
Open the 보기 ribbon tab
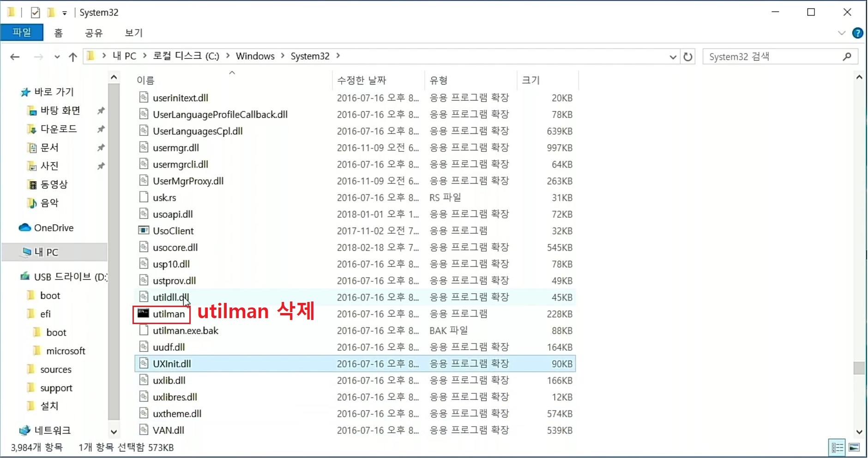pyautogui.click(x=134, y=33)
